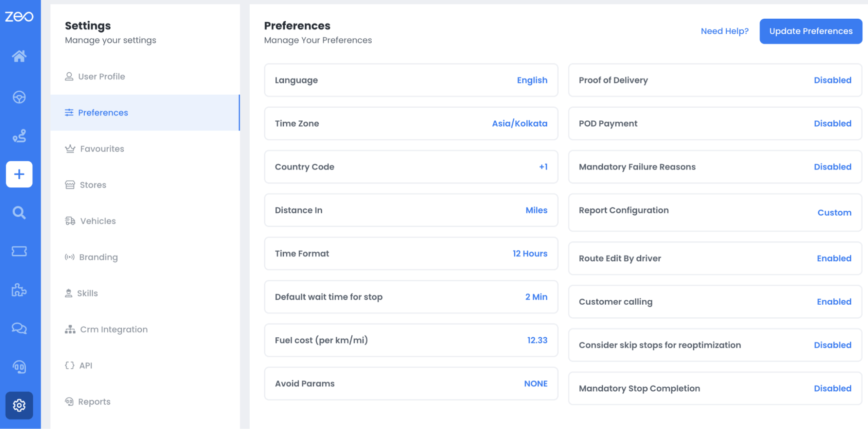This screenshot has height=429, width=868.
Task: Change Avoid Params NONE value
Action: click(536, 384)
